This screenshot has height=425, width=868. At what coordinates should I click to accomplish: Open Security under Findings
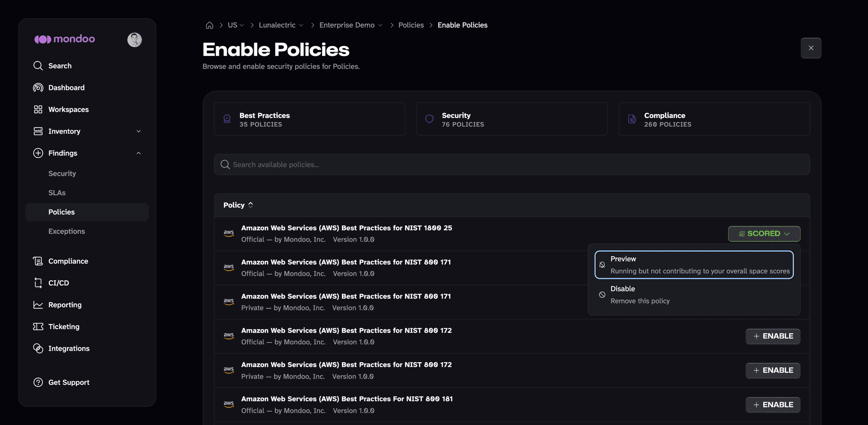point(62,173)
